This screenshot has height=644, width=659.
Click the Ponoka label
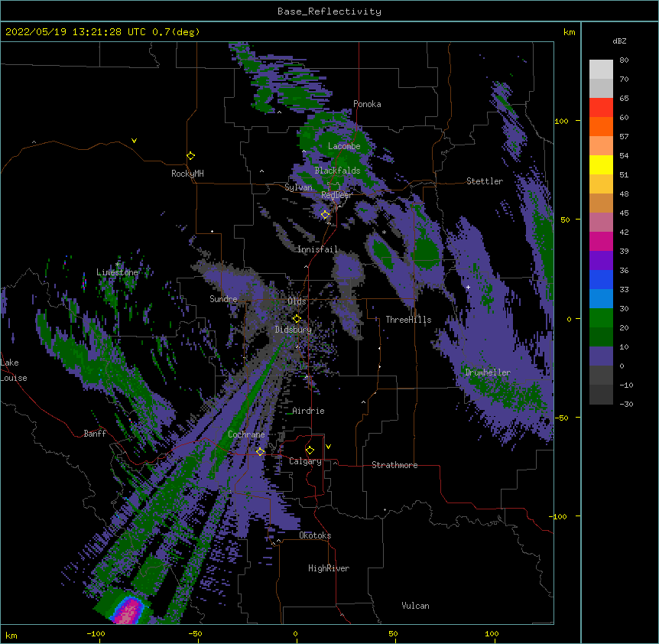(367, 104)
